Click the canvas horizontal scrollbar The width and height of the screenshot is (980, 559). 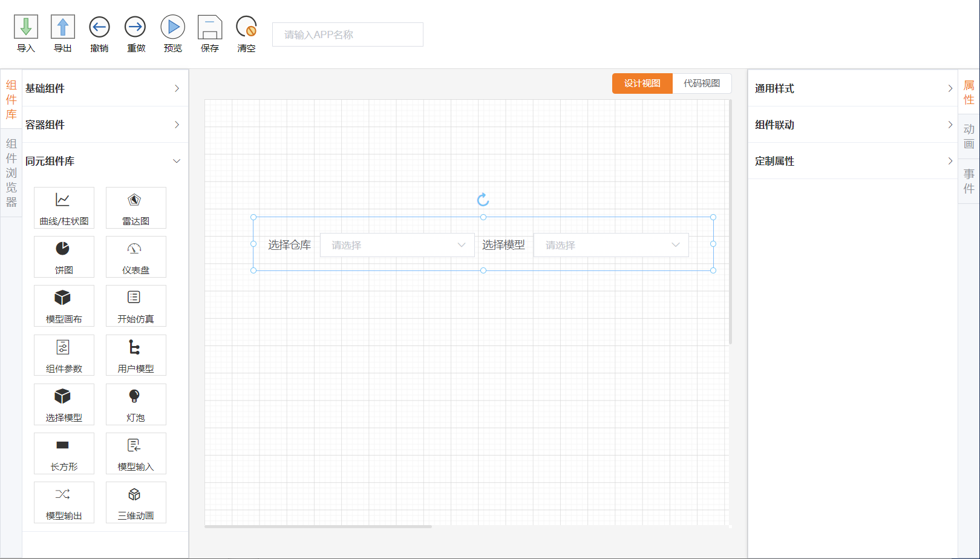[318, 527]
